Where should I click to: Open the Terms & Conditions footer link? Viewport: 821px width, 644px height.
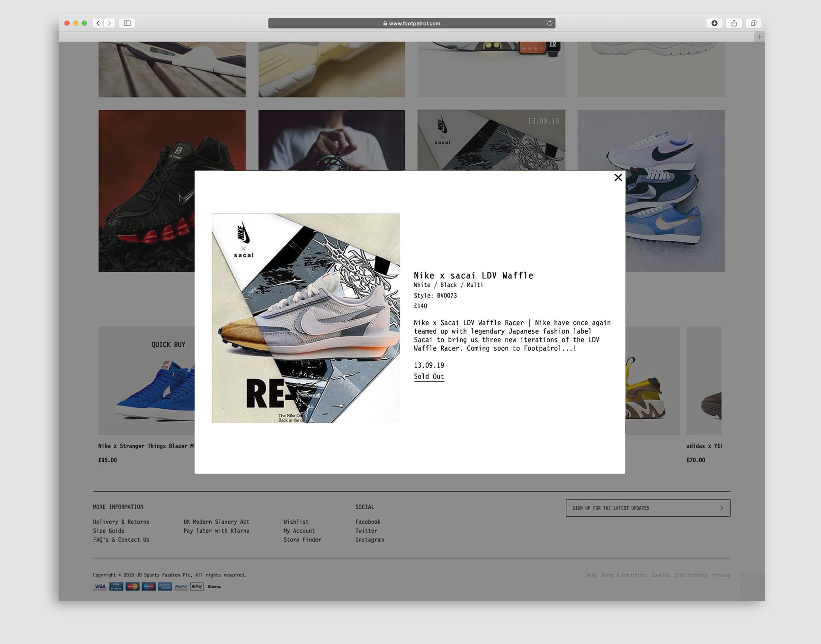(x=624, y=575)
